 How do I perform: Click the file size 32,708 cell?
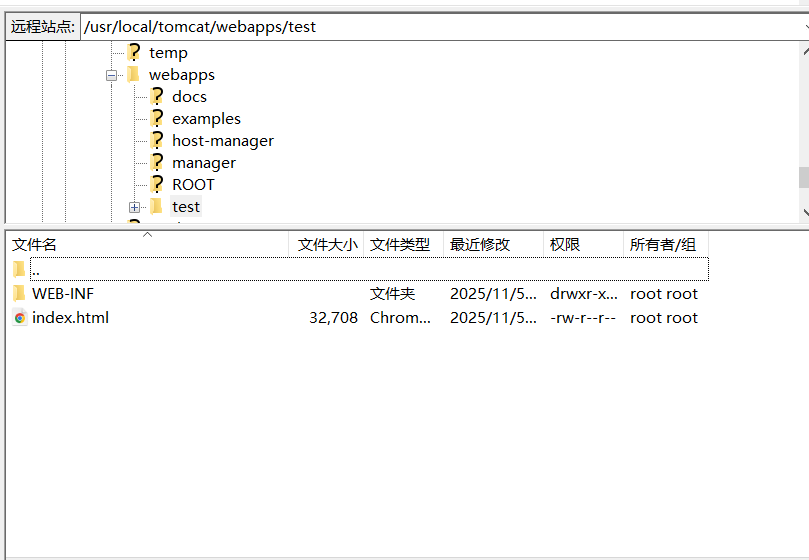click(x=333, y=317)
